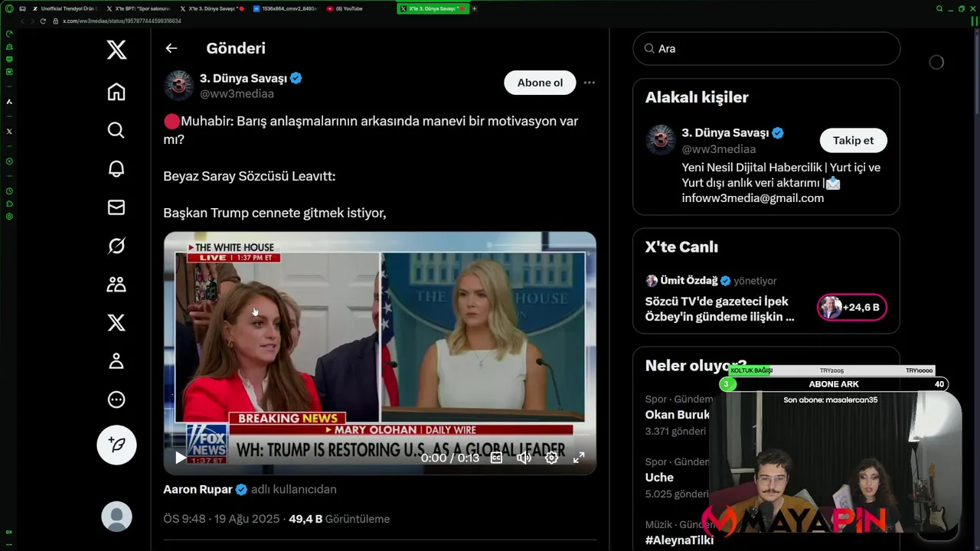Enter fullscreen on the video

[x=579, y=458]
